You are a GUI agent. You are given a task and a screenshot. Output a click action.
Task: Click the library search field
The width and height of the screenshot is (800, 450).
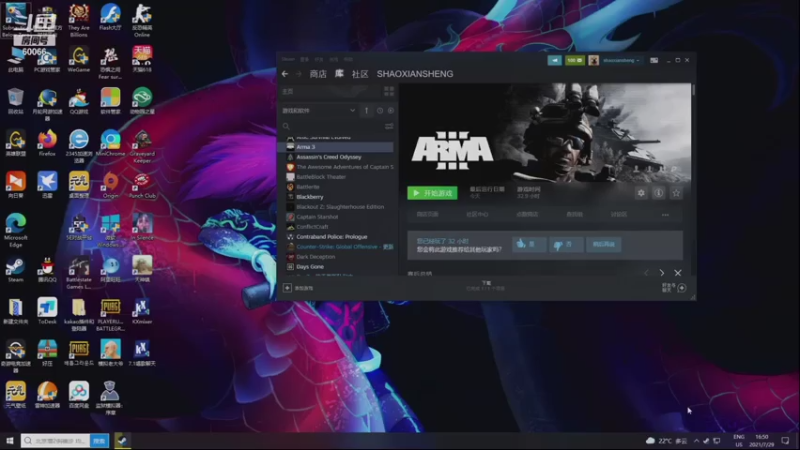tap(331, 126)
